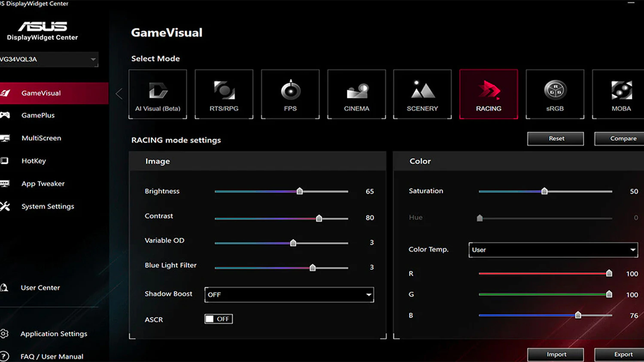Click the Application Settings gear icon
The image size is (644, 362).
tap(4, 333)
